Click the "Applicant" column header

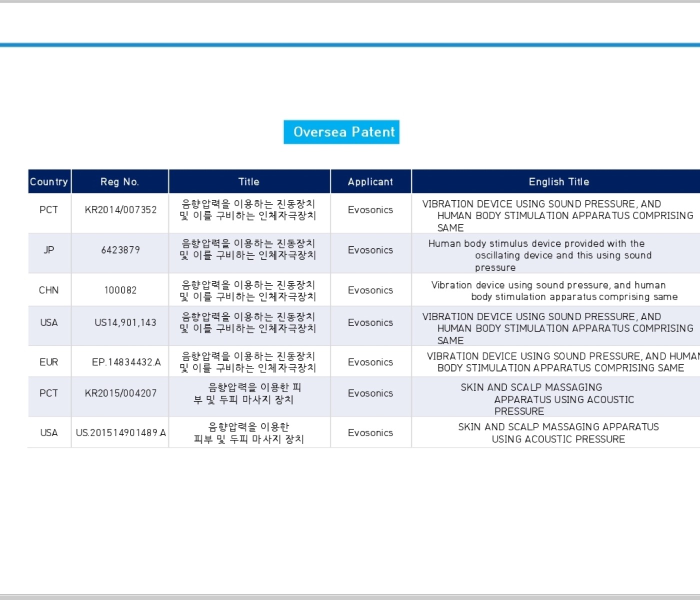370,181
